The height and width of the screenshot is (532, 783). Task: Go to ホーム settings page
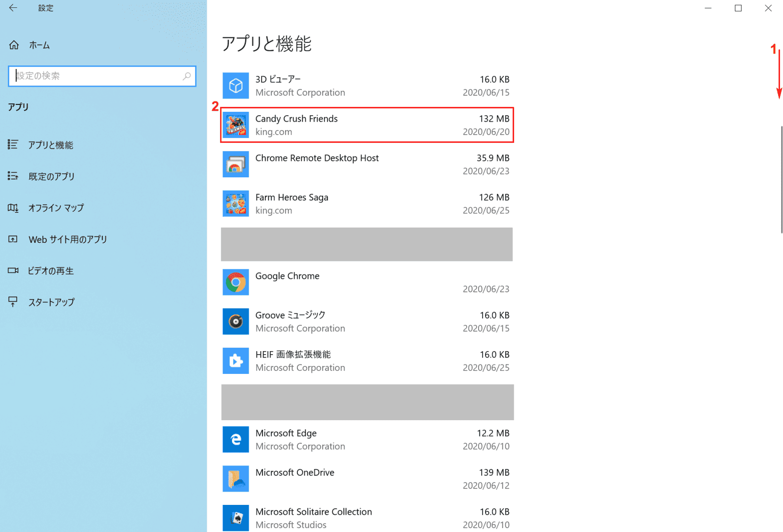(39, 45)
